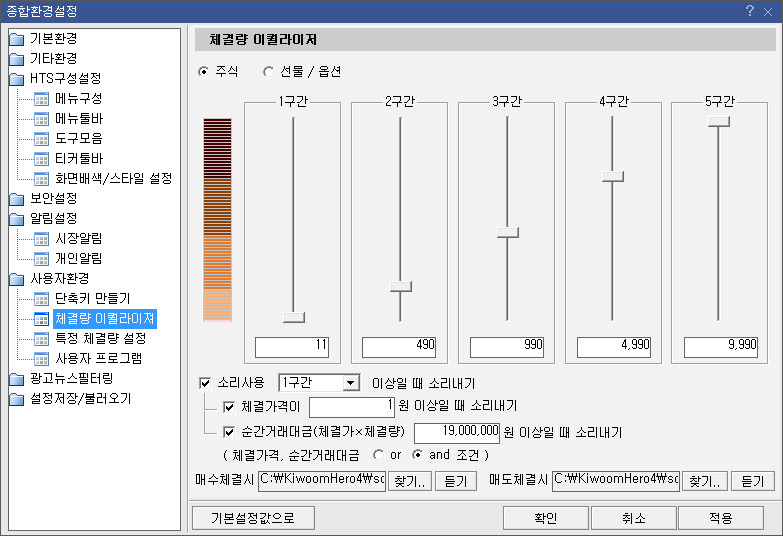Click 듣기 for 매도체결시 sound
The width and height of the screenshot is (783, 536).
pos(753,481)
